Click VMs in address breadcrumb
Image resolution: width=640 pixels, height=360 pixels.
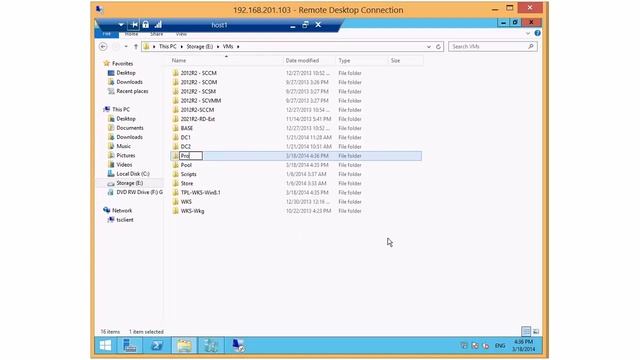pos(228,47)
